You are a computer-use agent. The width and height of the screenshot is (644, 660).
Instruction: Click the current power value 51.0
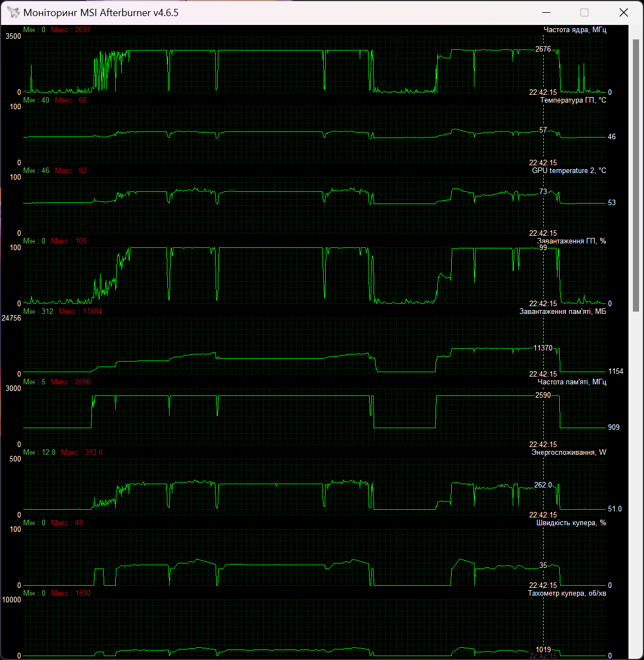(615, 509)
